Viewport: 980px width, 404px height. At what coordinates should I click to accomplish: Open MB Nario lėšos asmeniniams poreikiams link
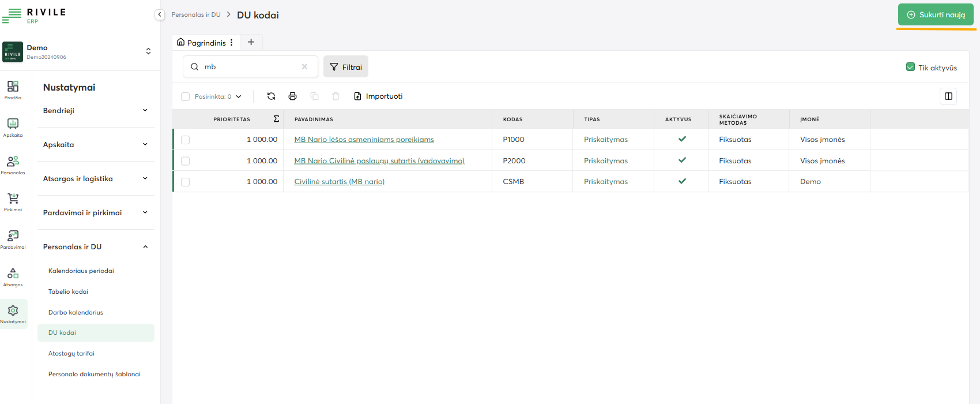point(364,140)
